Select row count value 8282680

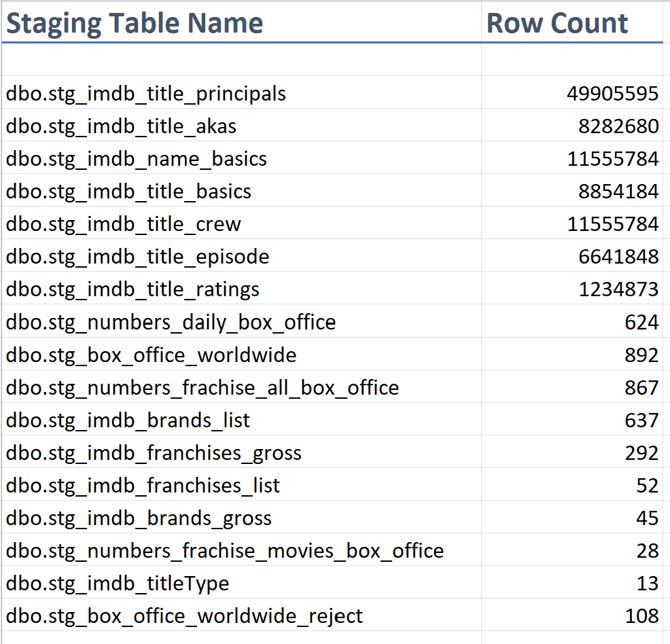coord(572,125)
